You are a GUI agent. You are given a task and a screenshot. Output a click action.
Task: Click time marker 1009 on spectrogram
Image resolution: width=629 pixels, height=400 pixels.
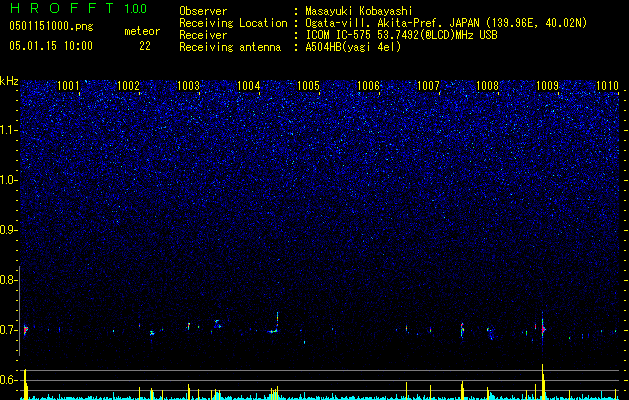548,85
